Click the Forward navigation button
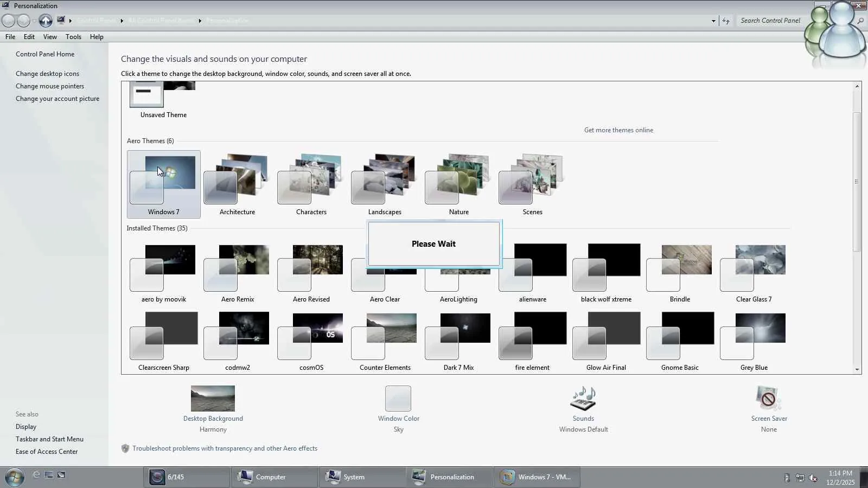This screenshot has width=868, height=488. (23, 21)
